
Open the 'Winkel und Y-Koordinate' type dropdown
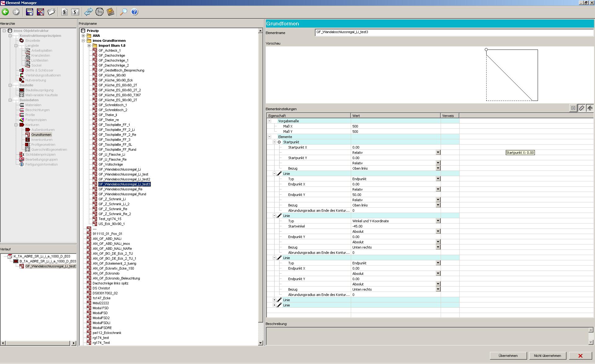(x=438, y=221)
